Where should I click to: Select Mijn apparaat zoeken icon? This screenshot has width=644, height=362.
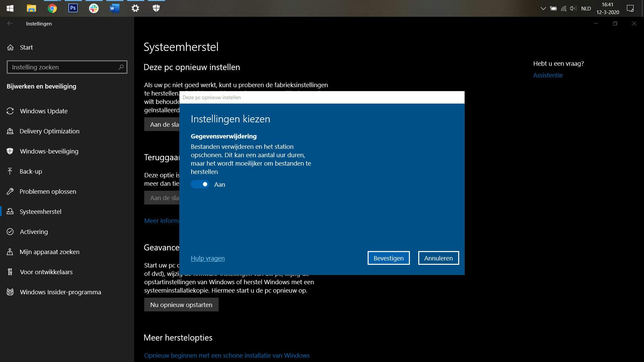10,252
